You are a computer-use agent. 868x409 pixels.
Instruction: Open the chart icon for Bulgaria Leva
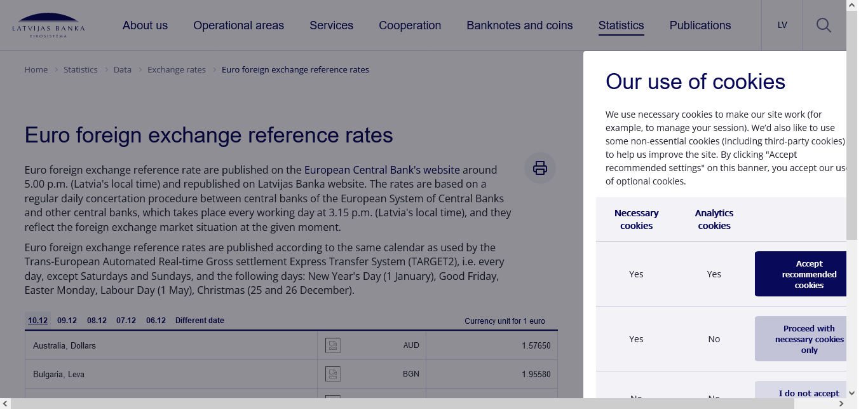pyautogui.click(x=333, y=374)
